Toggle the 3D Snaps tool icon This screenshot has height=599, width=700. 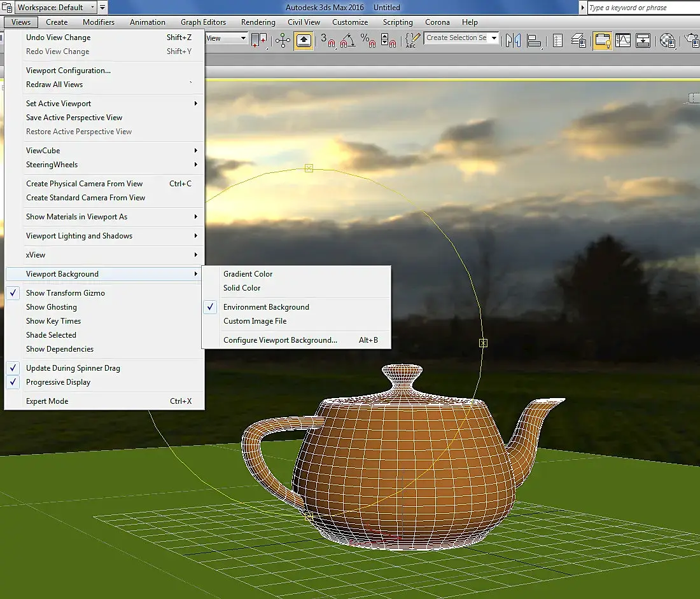tap(328, 40)
